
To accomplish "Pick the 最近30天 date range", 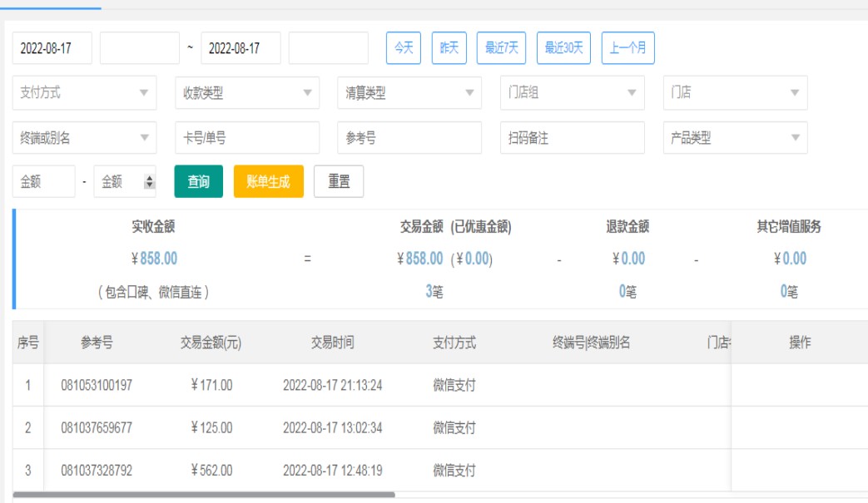I will 563,48.
